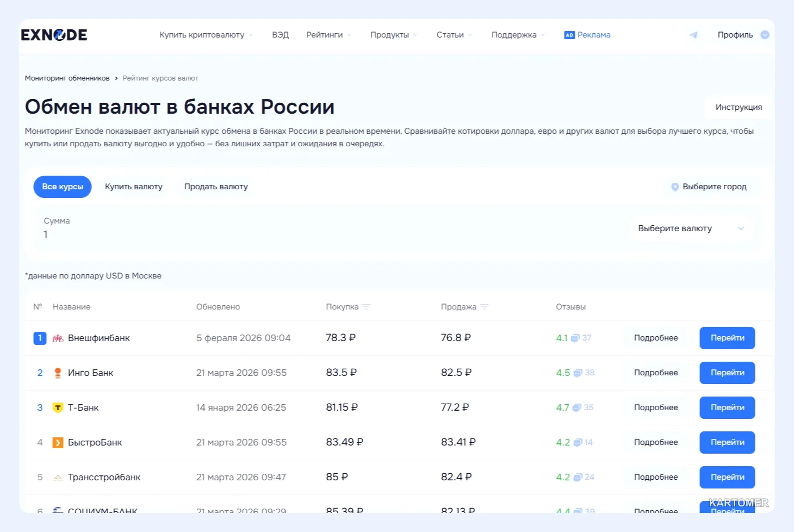Click the БыстроБанк orange logo icon

pyautogui.click(x=58, y=442)
